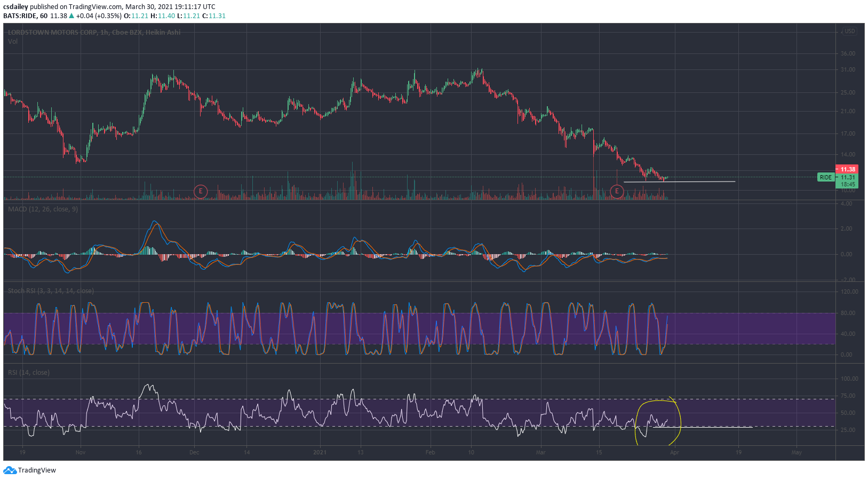868x480 pixels.
Task: Open the Stoch RSI (3, 3, 14, 14, close) legend
Action: 51,291
